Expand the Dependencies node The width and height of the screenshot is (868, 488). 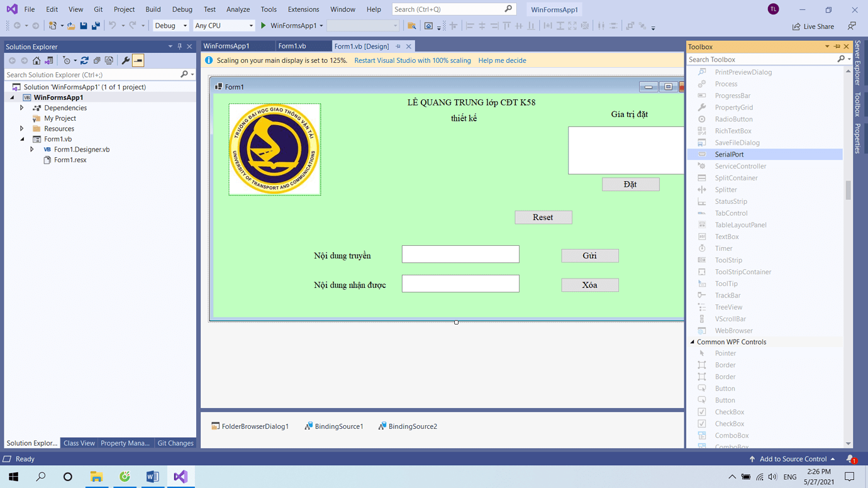pos(21,108)
